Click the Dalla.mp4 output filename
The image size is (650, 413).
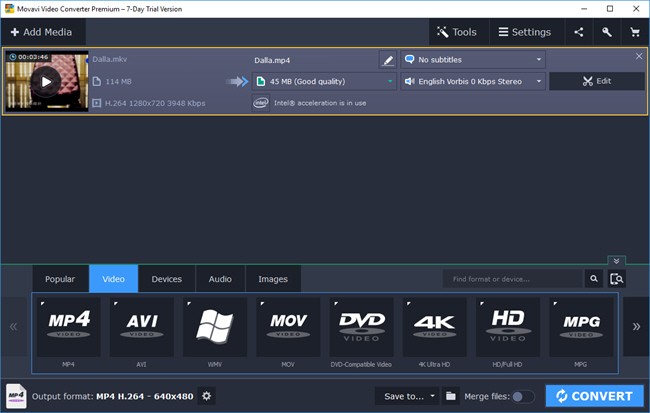click(x=272, y=61)
